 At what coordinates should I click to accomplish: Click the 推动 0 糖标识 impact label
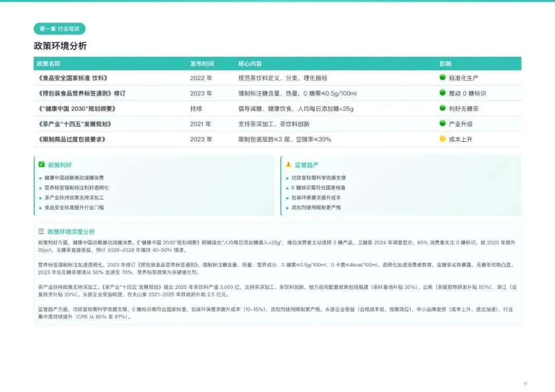(x=467, y=94)
